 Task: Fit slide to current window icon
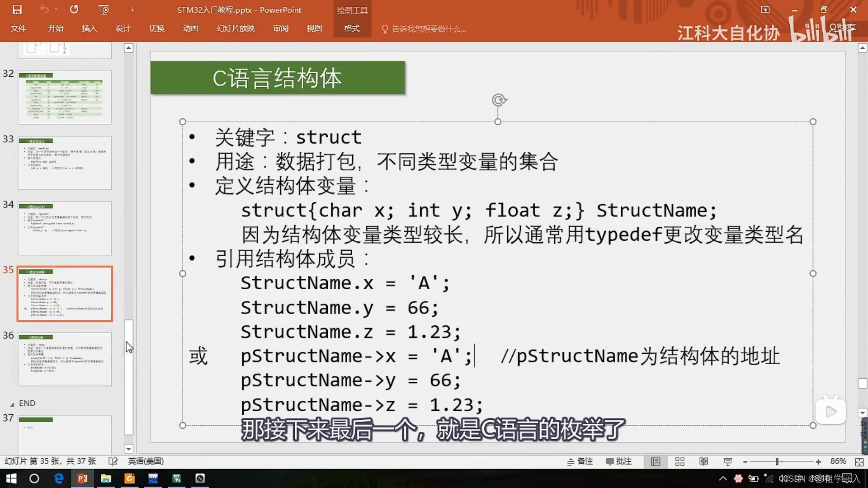[x=859, y=461]
